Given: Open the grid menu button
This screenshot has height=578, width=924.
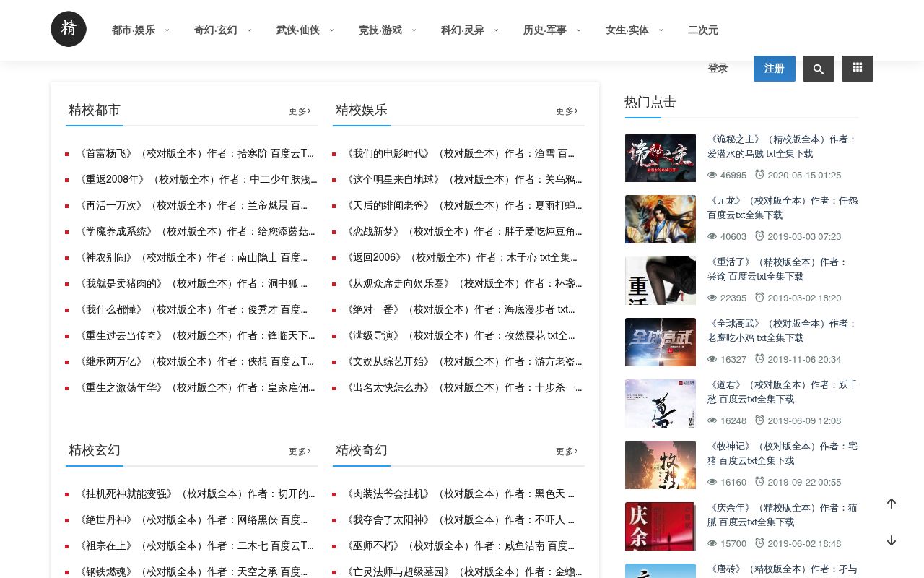Looking at the screenshot, I should 858,69.
